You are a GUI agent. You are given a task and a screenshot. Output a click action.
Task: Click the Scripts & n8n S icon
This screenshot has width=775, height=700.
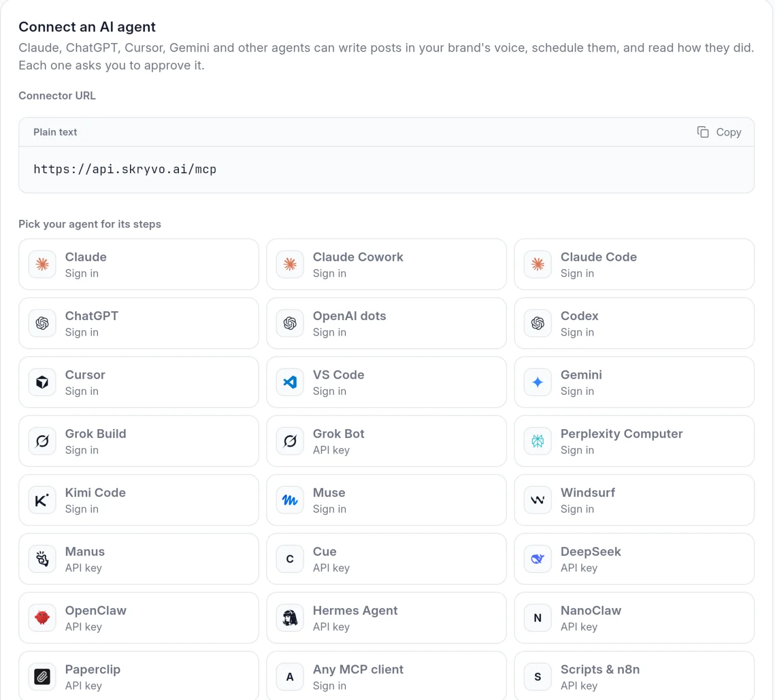tap(538, 677)
